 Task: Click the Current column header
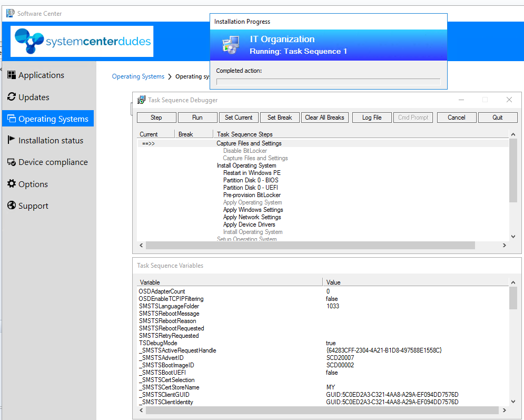click(156, 134)
